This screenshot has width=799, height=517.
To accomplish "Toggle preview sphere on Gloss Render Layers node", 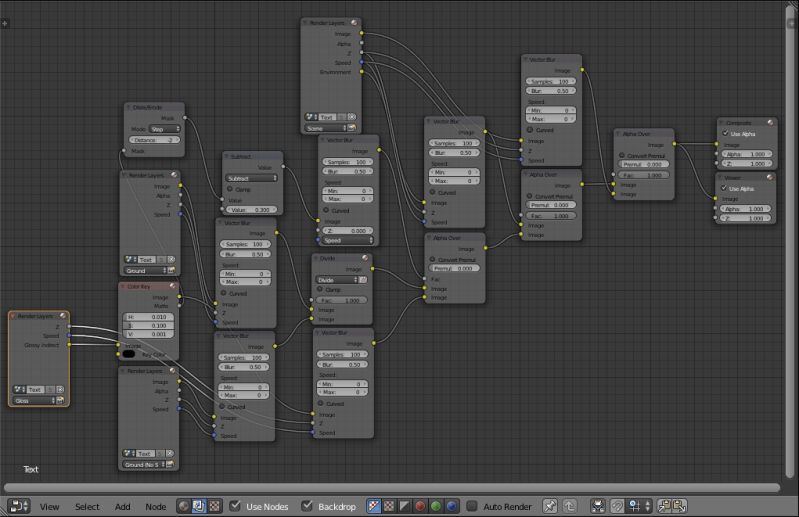I will pos(62,316).
